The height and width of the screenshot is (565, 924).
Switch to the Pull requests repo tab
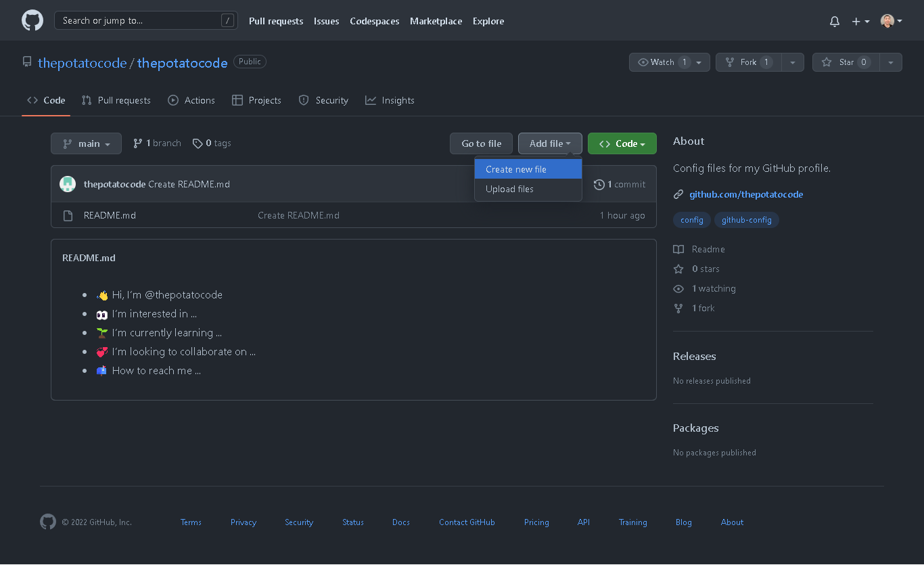(x=116, y=100)
